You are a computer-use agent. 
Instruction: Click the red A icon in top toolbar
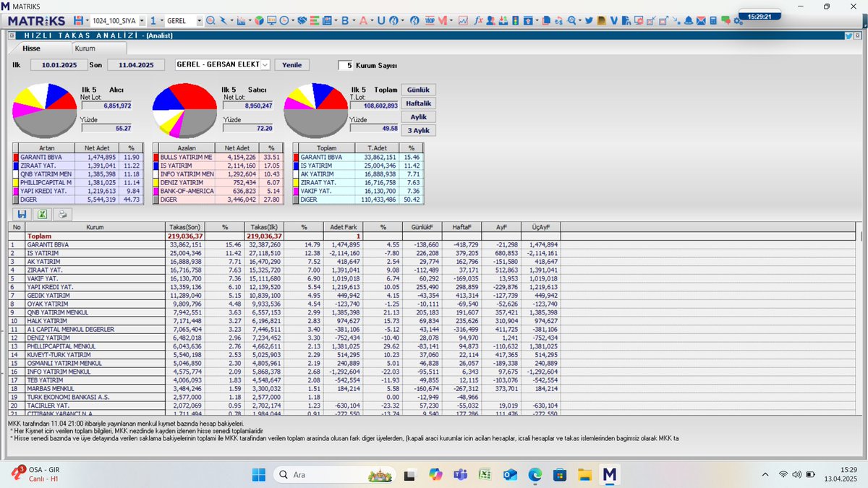click(x=363, y=20)
